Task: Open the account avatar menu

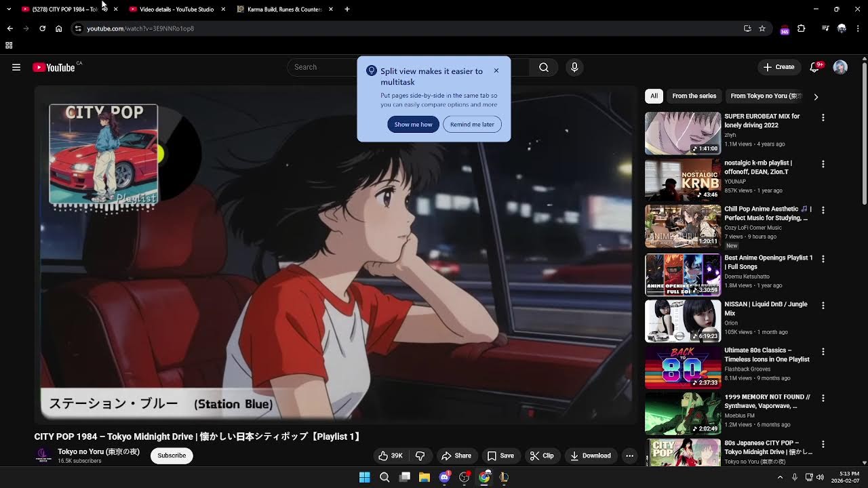Action: pyautogui.click(x=840, y=67)
